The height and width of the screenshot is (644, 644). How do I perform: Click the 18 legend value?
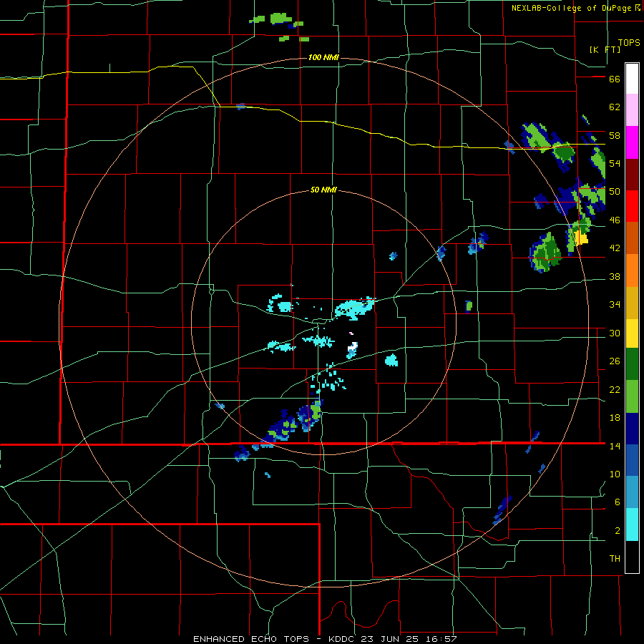coord(615,418)
